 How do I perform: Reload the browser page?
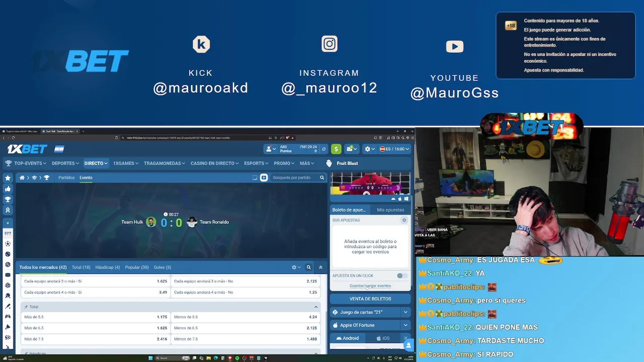pyautogui.click(x=13, y=138)
